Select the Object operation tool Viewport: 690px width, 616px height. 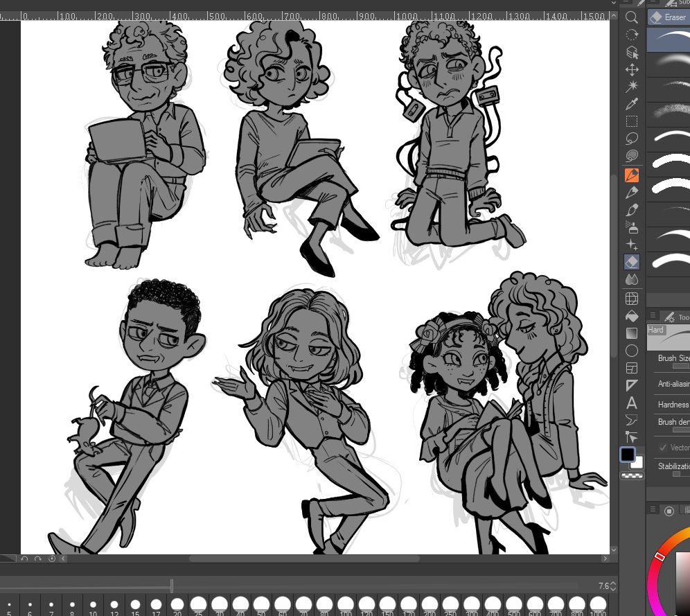(x=632, y=53)
